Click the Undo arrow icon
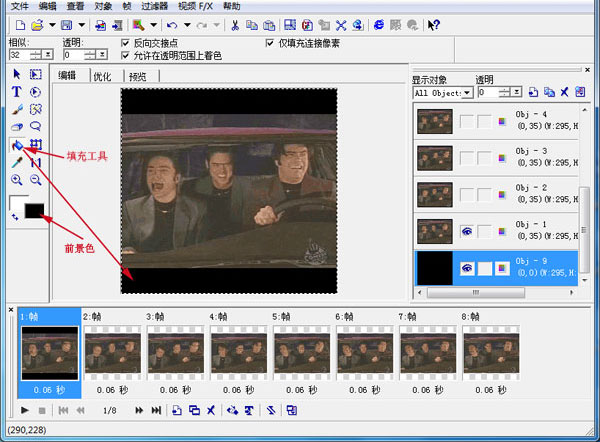 coord(172,25)
